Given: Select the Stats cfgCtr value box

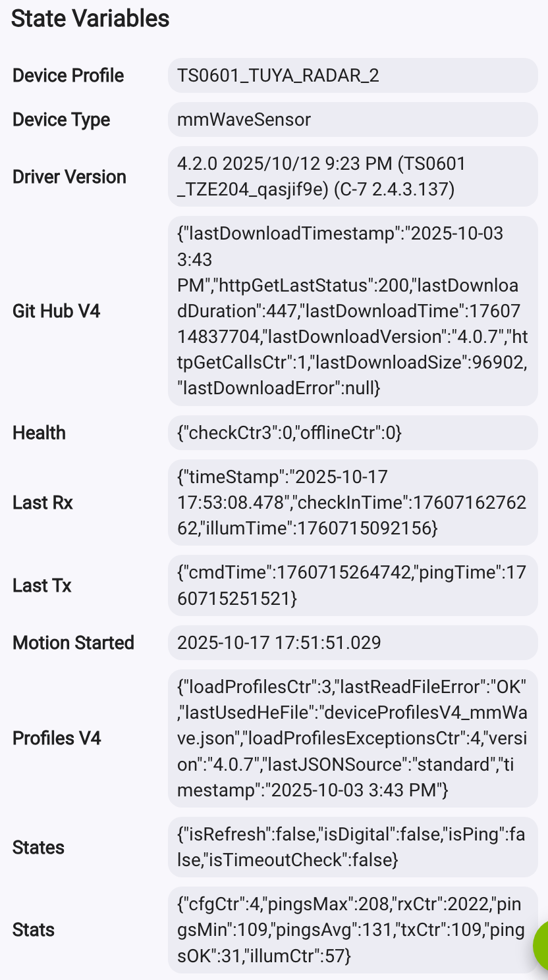Looking at the screenshot, I should 352,929.
